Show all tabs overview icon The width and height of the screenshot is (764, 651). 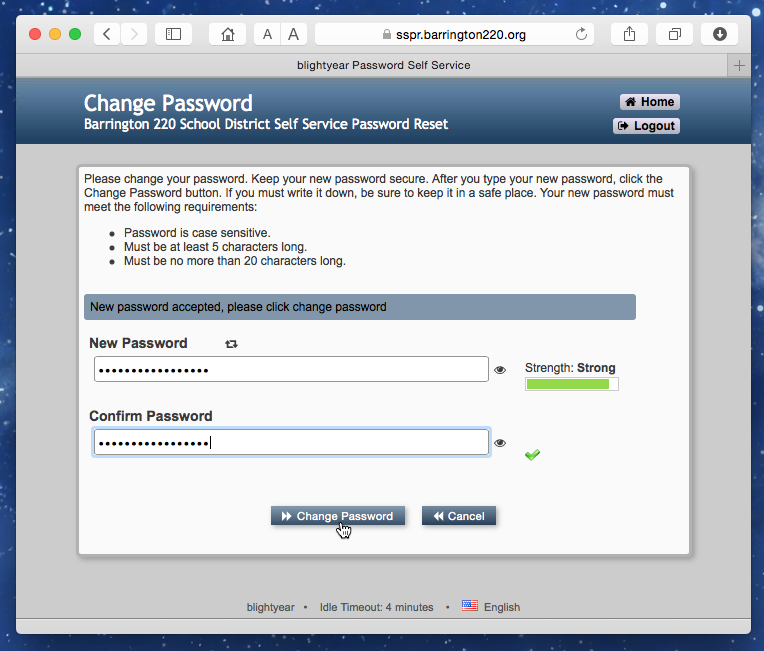[674, 34]
